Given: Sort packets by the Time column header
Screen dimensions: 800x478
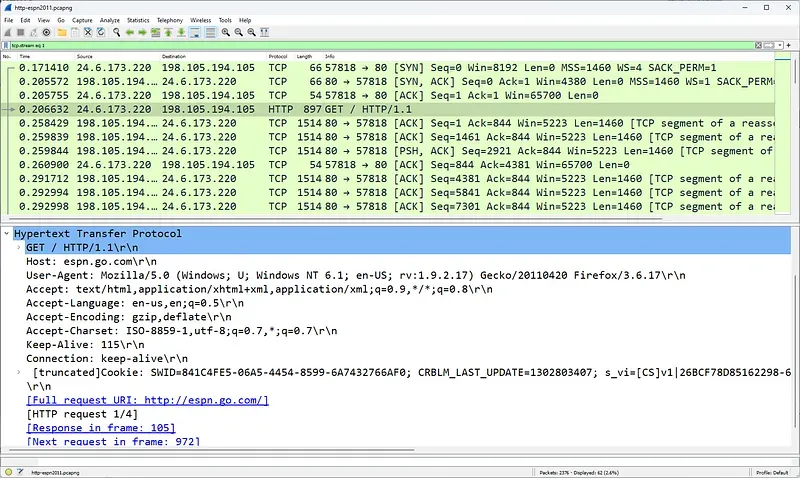Looking at the screenshot, I should 24,57.
